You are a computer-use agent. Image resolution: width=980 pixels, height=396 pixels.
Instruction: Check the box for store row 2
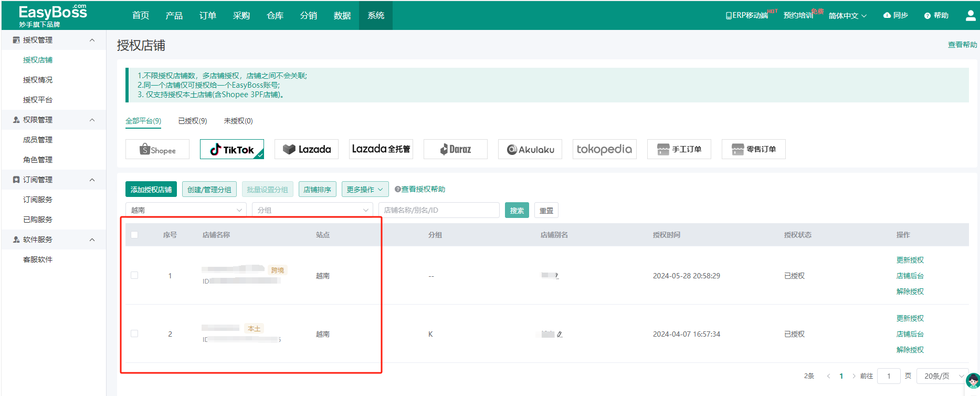click(134, 334)
